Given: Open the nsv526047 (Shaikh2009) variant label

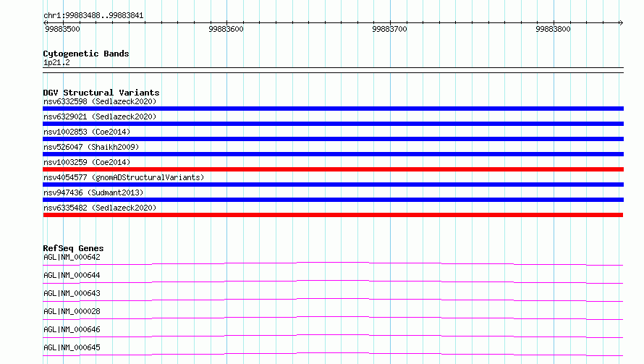Looking at the screenshot, I should point(91,147).
